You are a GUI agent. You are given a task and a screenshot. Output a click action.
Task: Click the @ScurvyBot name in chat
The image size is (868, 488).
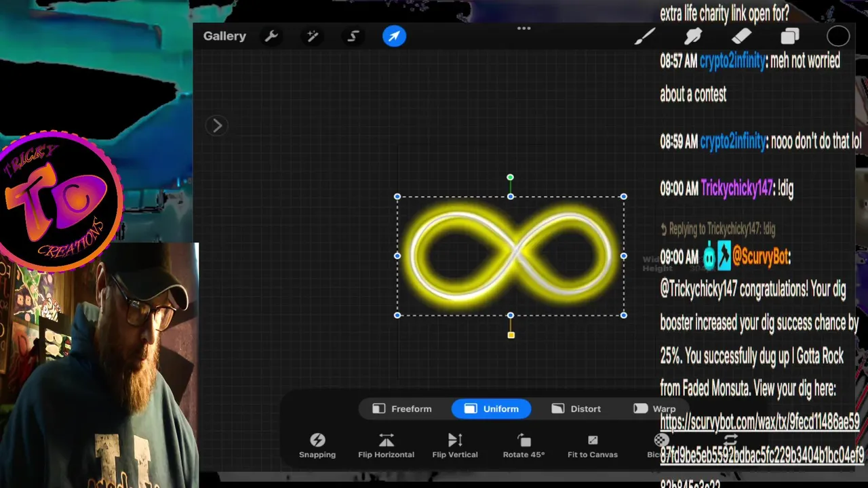[761, 257]
